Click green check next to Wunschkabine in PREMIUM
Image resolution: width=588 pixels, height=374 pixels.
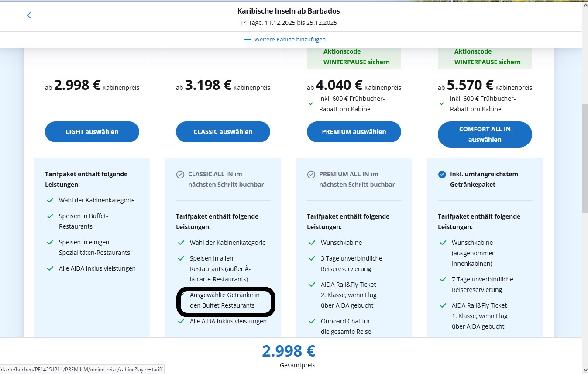tap(312, 243)
